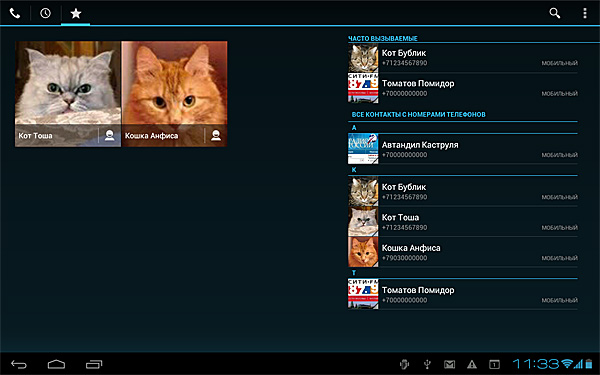Viewport: 600px width, 375px height.
Task: Tap the Android home navigation button
Action: pos(56,364)
